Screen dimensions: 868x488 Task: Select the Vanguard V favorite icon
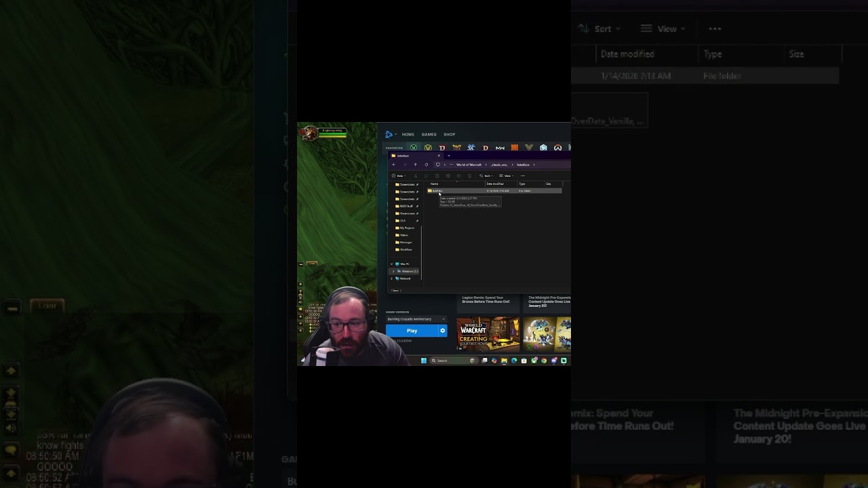529,147
